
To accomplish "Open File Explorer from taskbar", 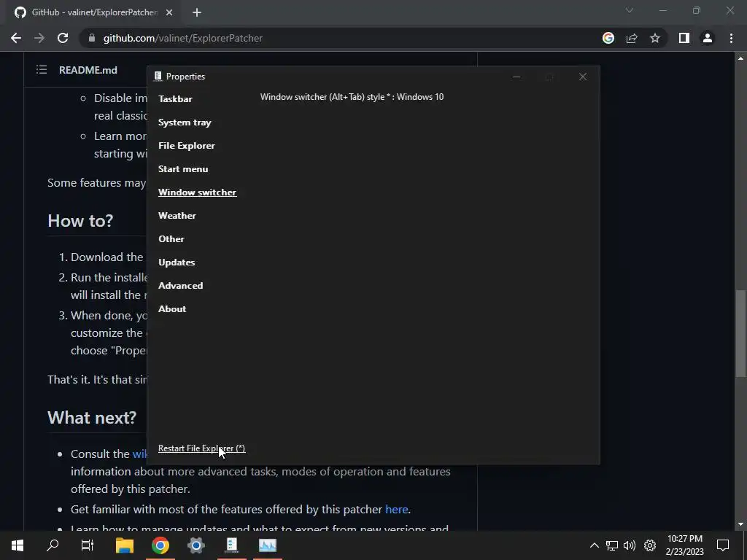I will point(124,545).
